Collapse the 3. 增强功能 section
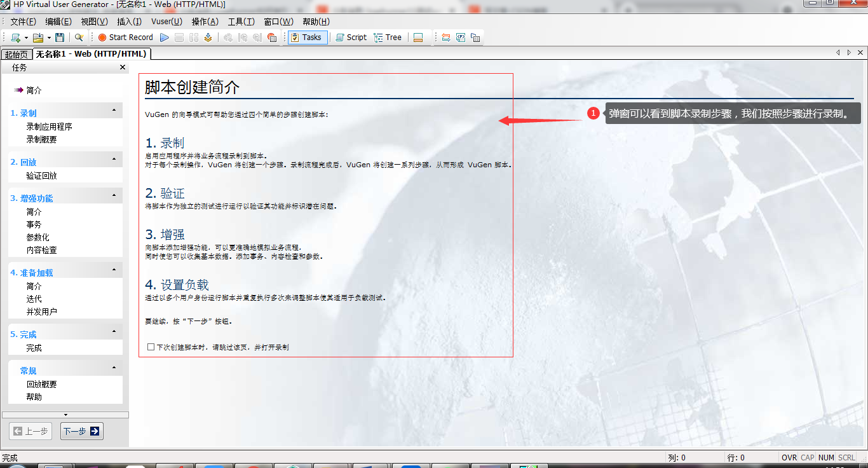Screen dimensions: 868x468 tap(114, 196)
